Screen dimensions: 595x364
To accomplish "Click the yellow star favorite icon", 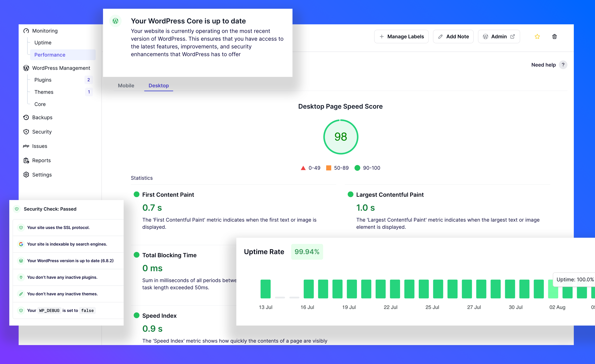I will click(x=537, y=36).
